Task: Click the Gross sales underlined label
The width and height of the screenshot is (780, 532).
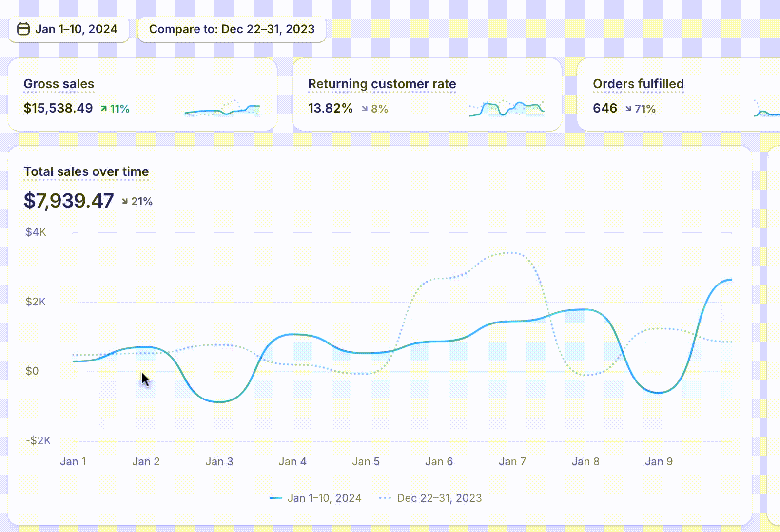Action: (58, 84)
